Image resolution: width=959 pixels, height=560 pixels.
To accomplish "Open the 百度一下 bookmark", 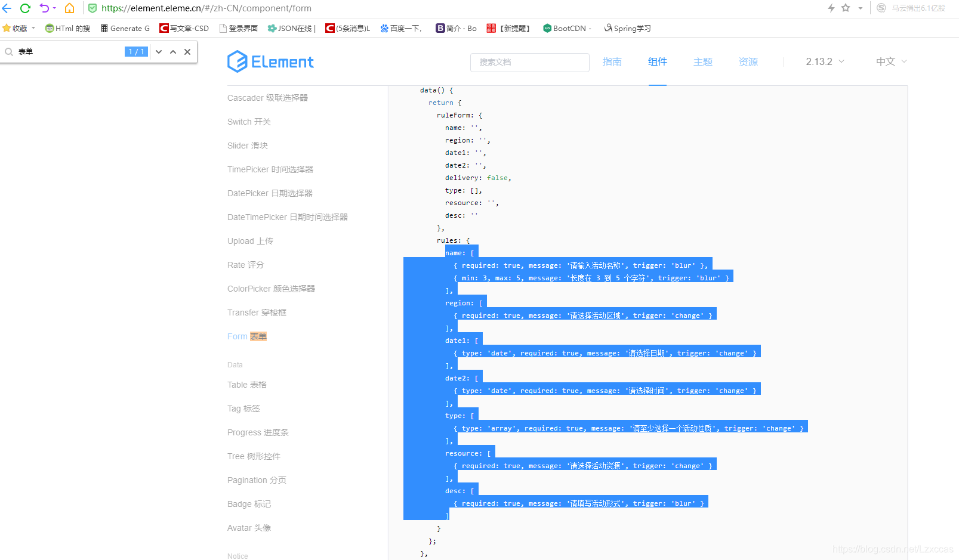I will 401,28.
